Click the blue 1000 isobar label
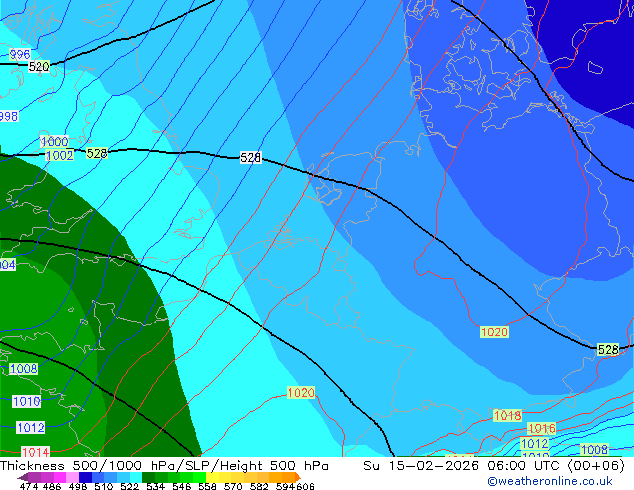This screenshot has height=490, width=634. pyautogui.click(x=55, y=142)
